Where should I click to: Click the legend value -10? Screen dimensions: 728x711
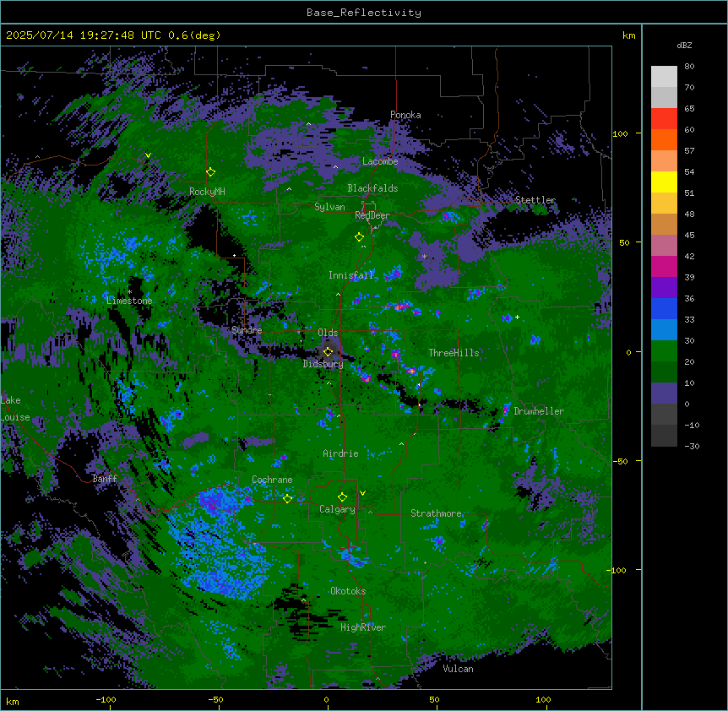[692, 425]
